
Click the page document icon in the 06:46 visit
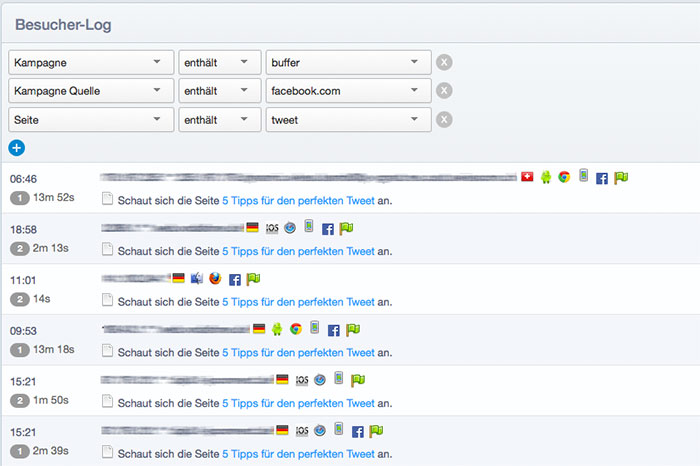tap(107, 199)
